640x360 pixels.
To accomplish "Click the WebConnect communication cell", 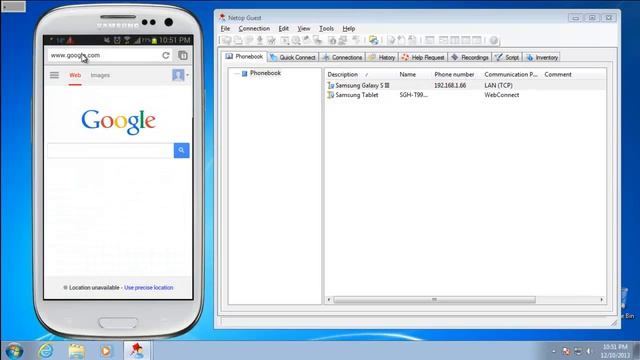I will click(502, 95).
